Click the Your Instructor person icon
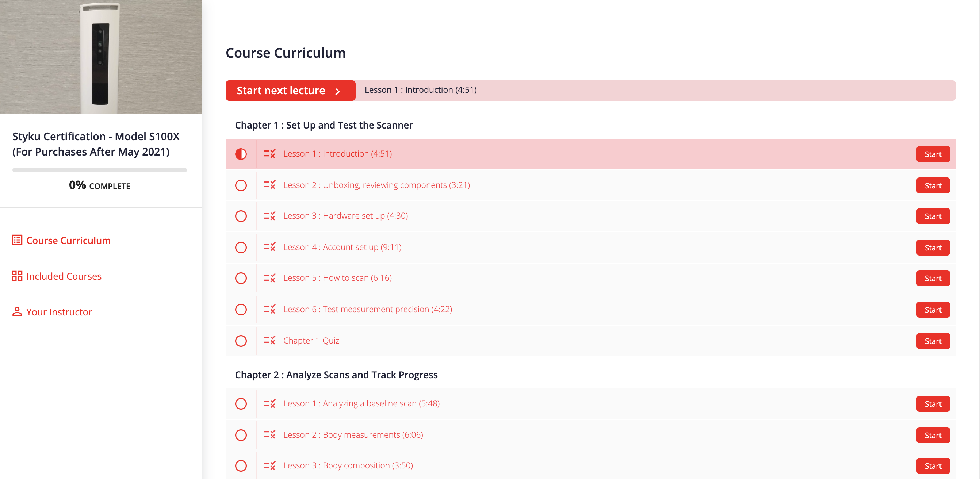980x479 pixels. [17, 311]
